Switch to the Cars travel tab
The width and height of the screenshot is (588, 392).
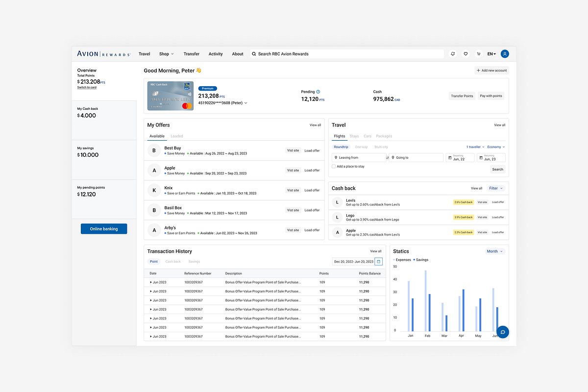point(367,136)
